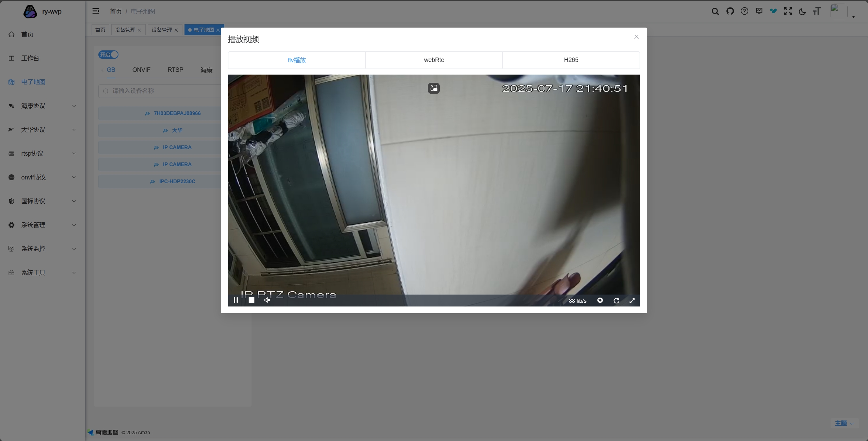
Task: Pause the video playback
Action: point(236,300)
